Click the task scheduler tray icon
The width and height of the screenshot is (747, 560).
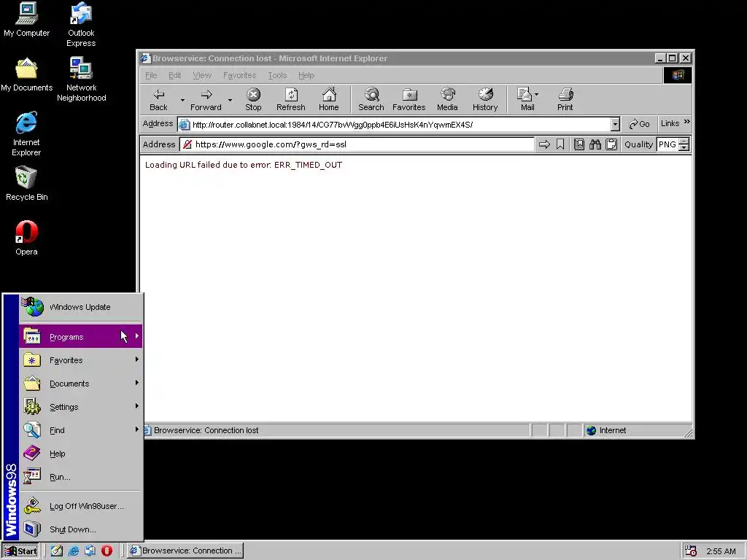(x=691, y=551)
